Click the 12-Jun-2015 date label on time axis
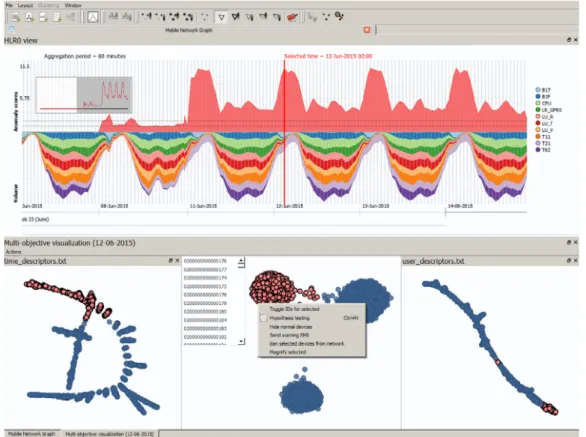The image size is (586, 437). [289, 206]
